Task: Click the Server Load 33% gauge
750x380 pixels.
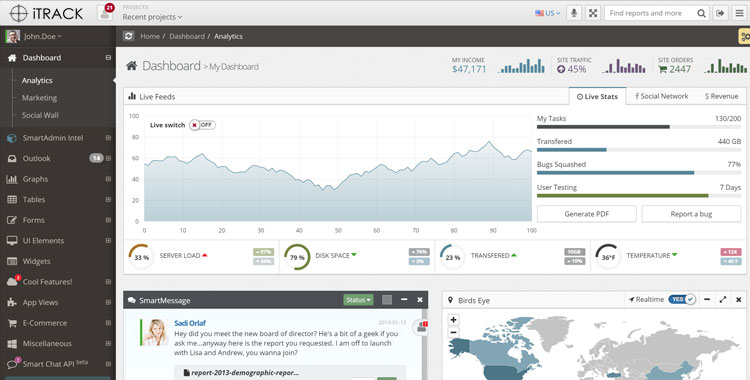Action: pyautogui.click(x=141, y=257)
